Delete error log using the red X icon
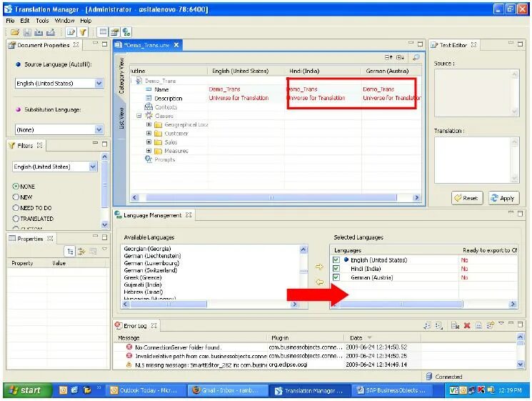Image resolution: width=532 pixels, height=401 pixels. 467,325
